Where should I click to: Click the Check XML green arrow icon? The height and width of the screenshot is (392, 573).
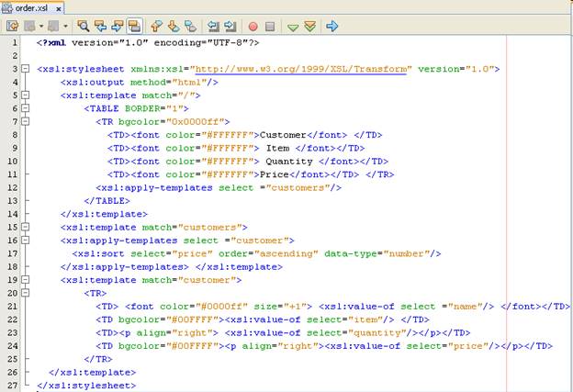pyautogui.click(x=293, y=27)
